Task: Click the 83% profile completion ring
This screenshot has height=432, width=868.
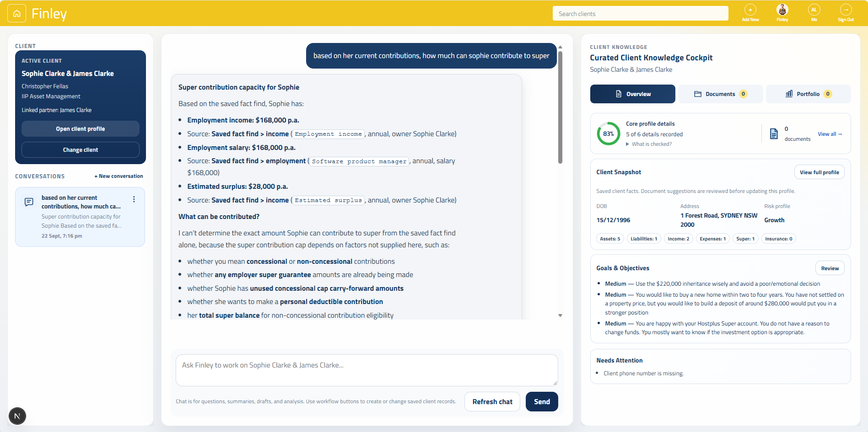Action: (609, 133)
